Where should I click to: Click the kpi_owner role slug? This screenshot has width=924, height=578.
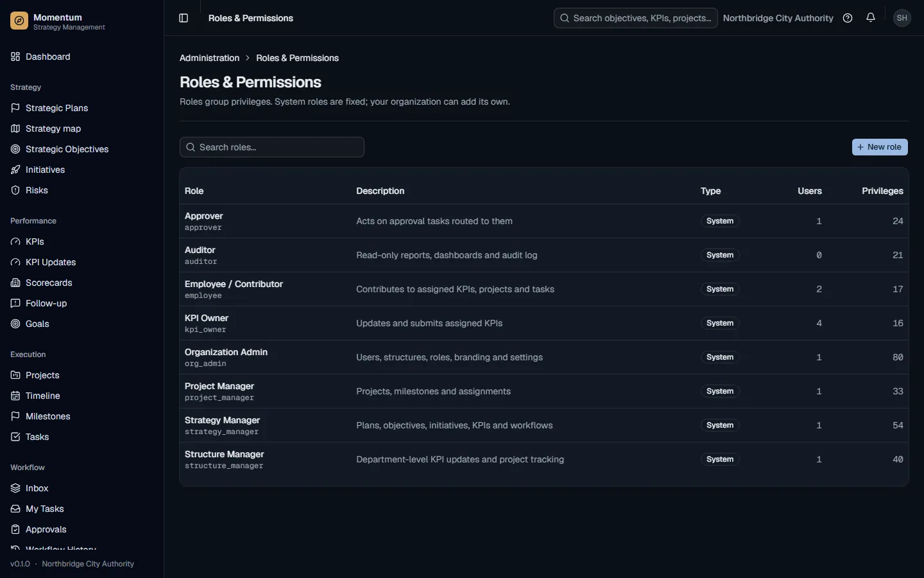point(205,329)
